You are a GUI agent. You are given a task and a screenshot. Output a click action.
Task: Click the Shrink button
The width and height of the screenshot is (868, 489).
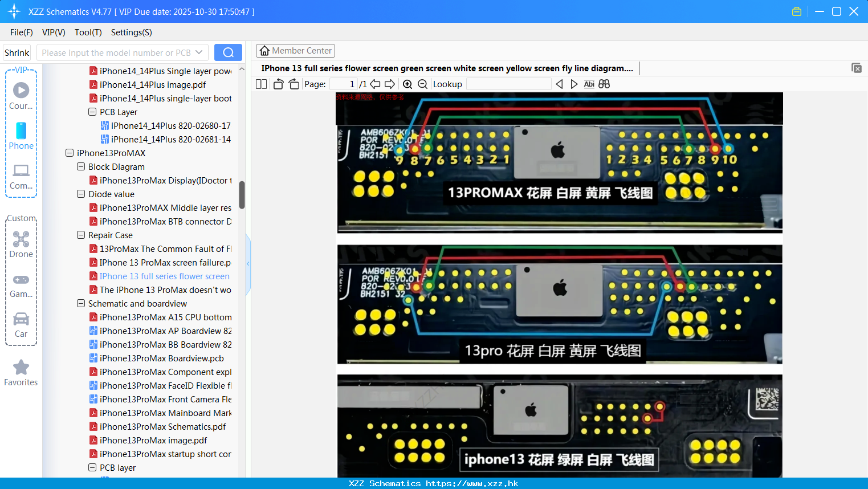pos(17,52)
